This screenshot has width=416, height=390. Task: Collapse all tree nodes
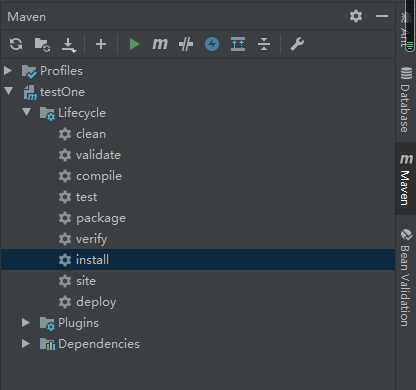pos(264,44)
